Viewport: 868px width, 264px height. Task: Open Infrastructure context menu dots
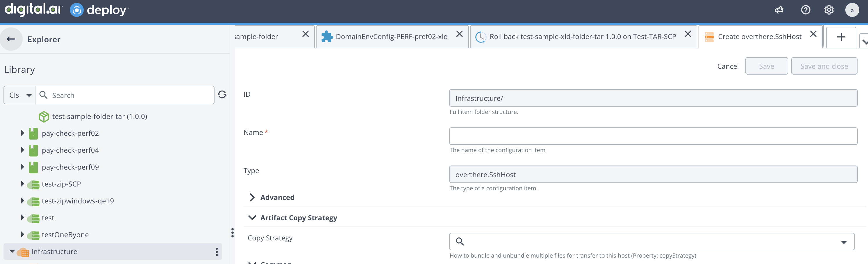click(x=217, y=251)
